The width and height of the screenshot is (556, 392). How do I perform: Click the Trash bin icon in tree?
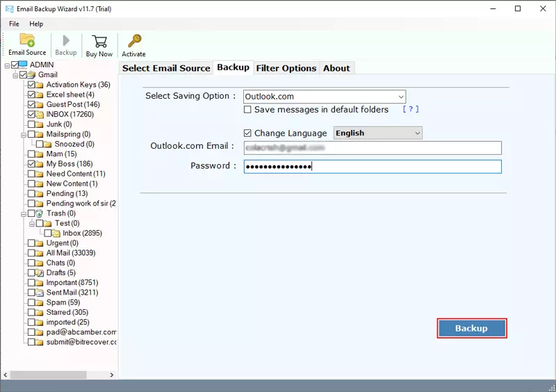(40, 213)
